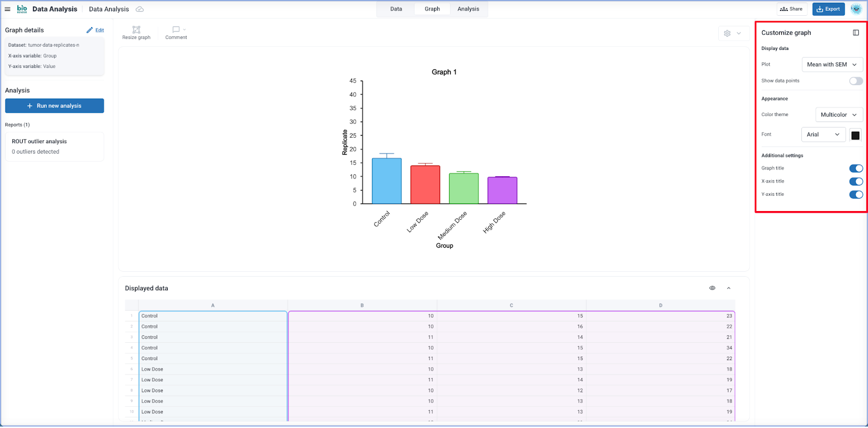Image resolution: width=868 pixels, height=428 pixels.
Task: Click the Resize graph tool
Action: pyautogui.click(x=136, y=33)
